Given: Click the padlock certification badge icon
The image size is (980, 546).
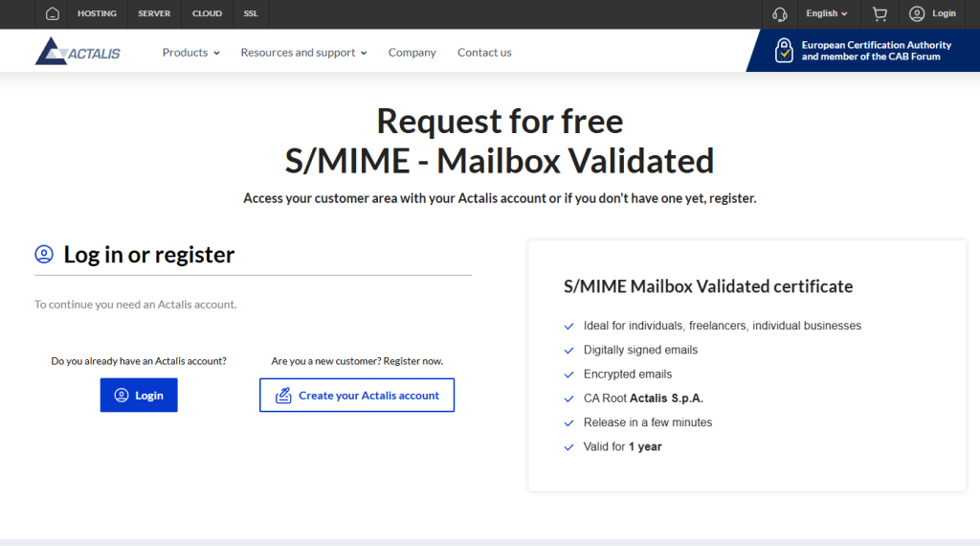Looking at the screenshot, I should coord(784,51).
